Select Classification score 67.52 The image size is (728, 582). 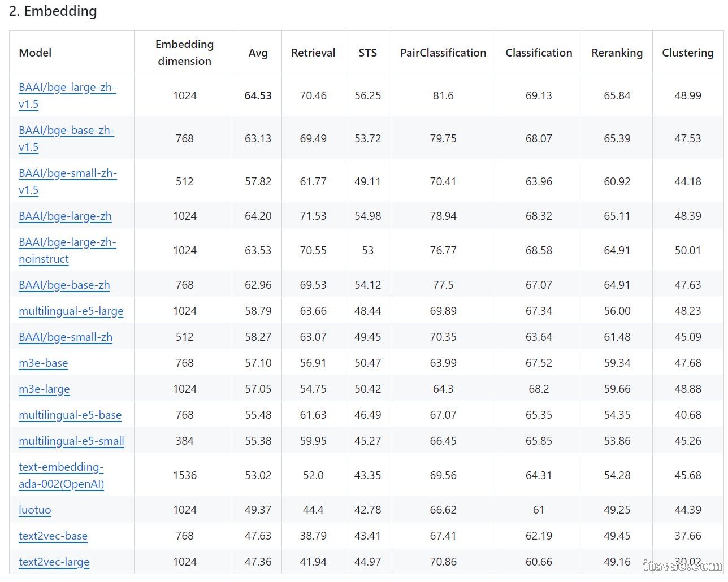pos(539,363)
